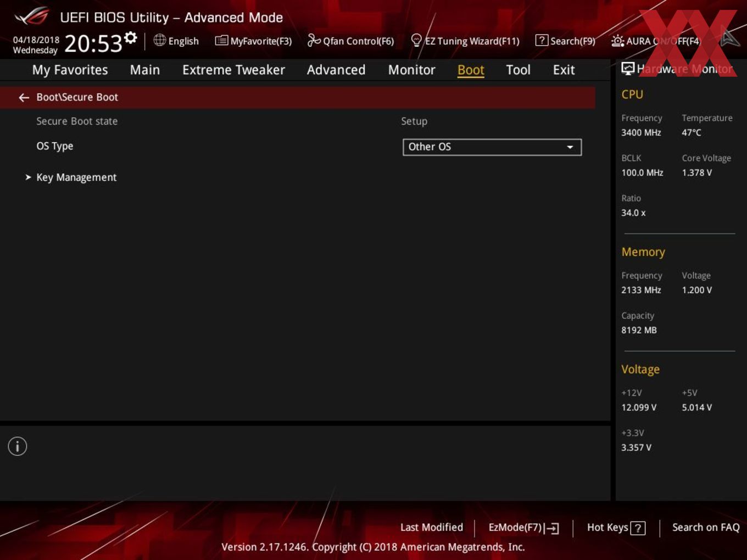Open MyFavorite(F3) list
This screenshot has height=560, width=747.
click(253, 41)
